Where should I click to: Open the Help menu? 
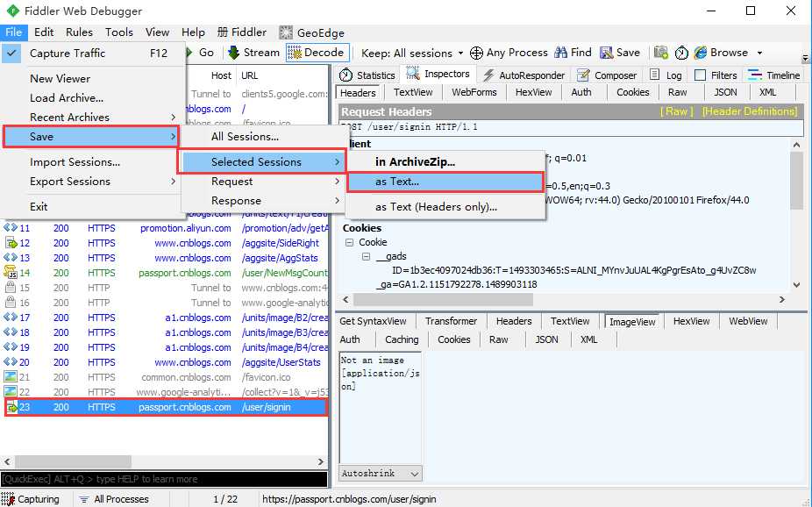193,32
